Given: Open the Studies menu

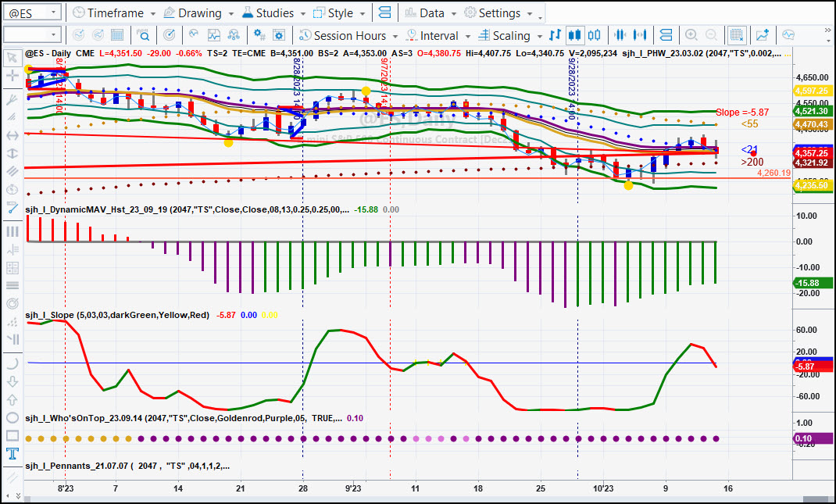Looking at the screenshot, I should [x=267, y=13].
